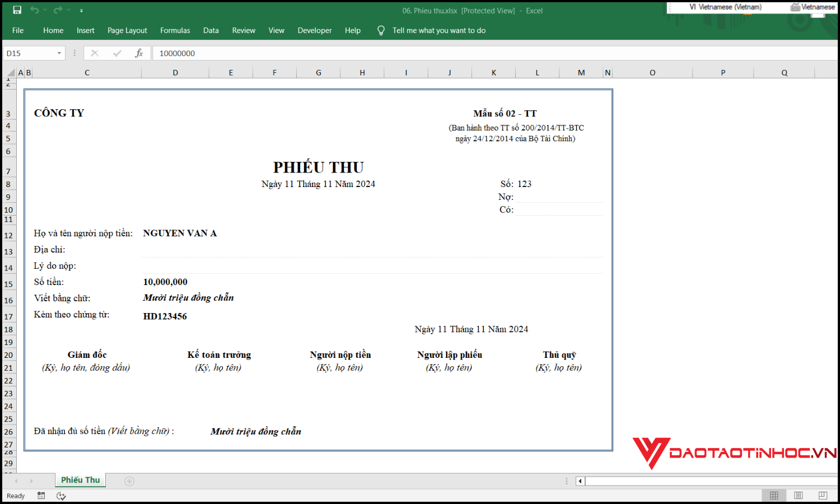This screenshot has width=840, height=504.
Task: Click the macro recording status bar icon
Action: 41,496
